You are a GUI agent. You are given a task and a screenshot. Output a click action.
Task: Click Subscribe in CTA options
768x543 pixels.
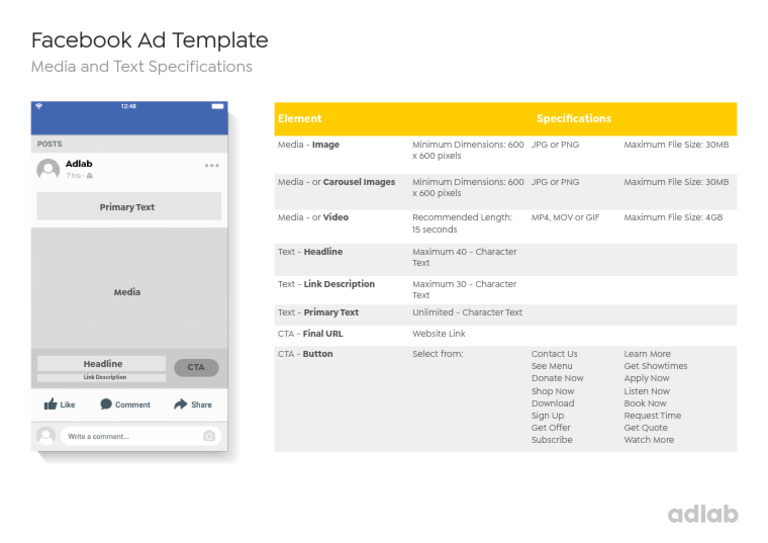[552, 440]
